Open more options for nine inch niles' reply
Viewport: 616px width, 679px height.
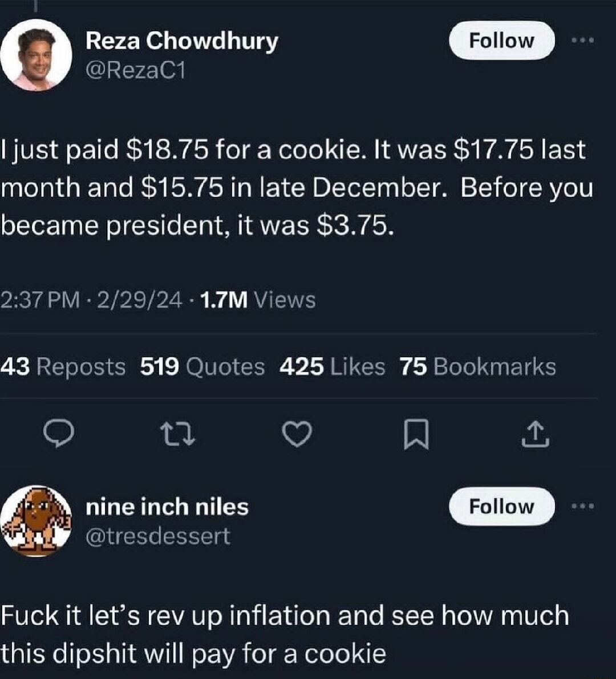(583, 506)
